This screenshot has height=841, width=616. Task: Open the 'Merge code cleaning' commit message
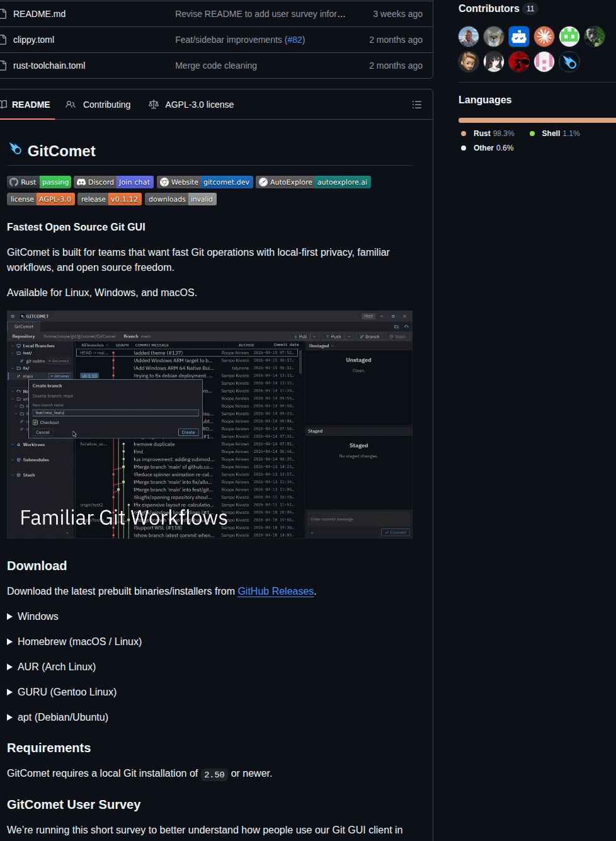(x=216, y=66)
